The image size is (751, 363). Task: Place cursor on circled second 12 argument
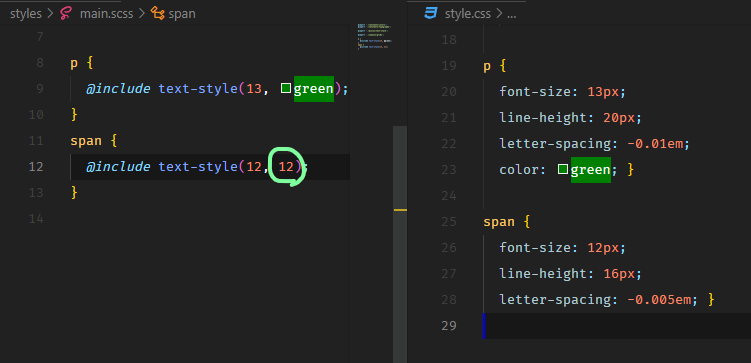tap(286, 167)
